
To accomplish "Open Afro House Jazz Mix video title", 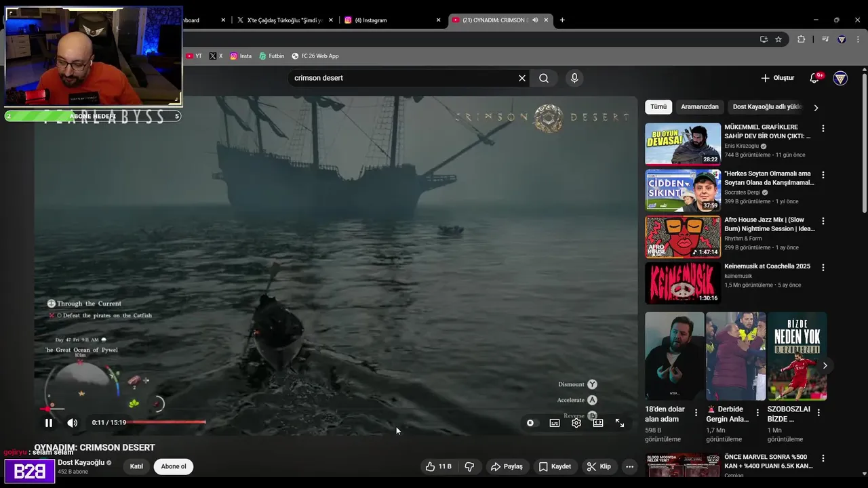I will (x=770, y=224).
